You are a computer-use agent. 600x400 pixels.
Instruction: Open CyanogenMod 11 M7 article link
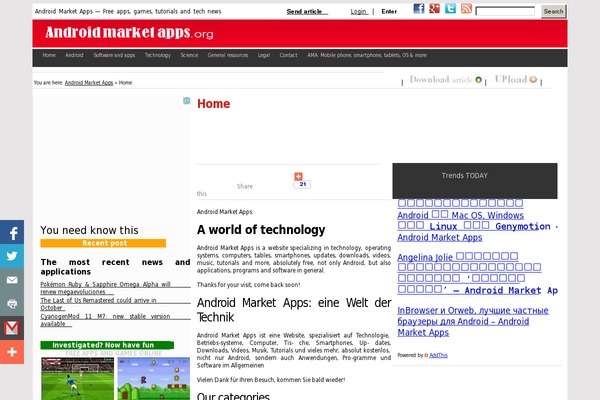click(105, 320)
